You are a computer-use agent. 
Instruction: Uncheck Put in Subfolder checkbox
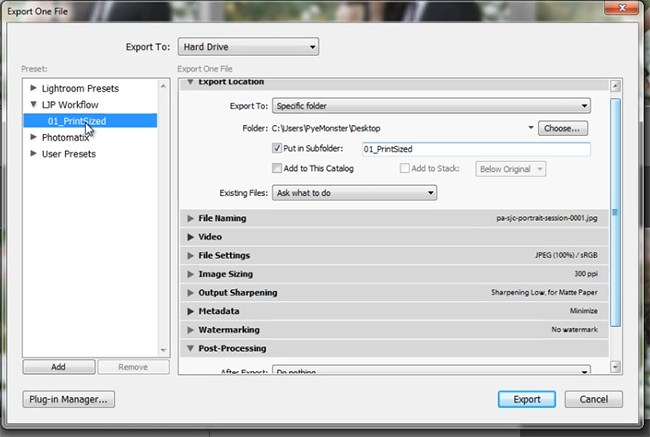[x=276, y=148]
